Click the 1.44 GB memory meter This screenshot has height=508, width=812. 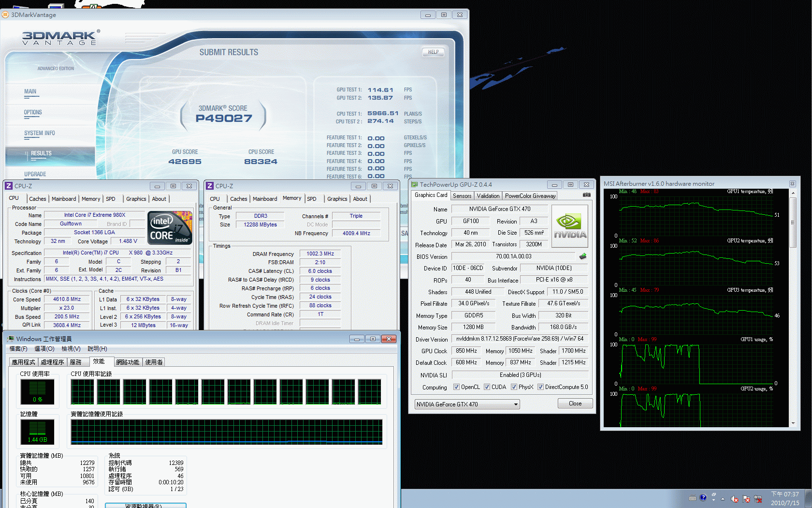click(x=37, y=432)
